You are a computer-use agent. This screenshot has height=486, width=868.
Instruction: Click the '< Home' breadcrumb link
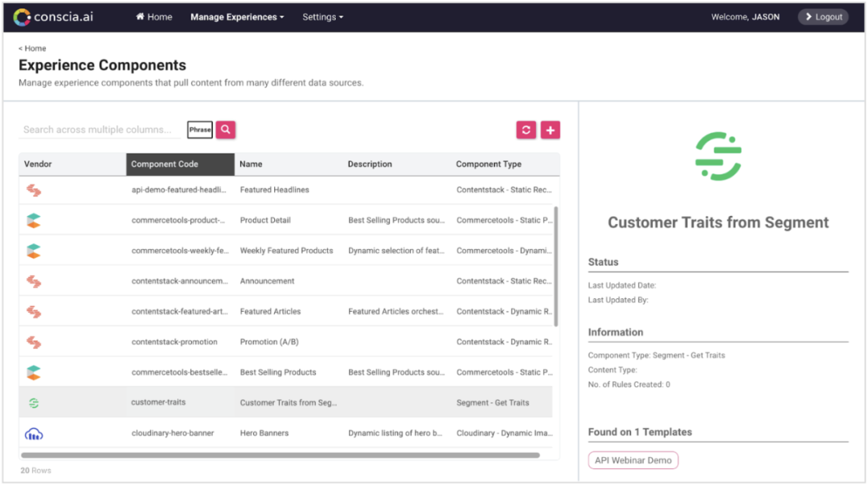coord(32,49)
